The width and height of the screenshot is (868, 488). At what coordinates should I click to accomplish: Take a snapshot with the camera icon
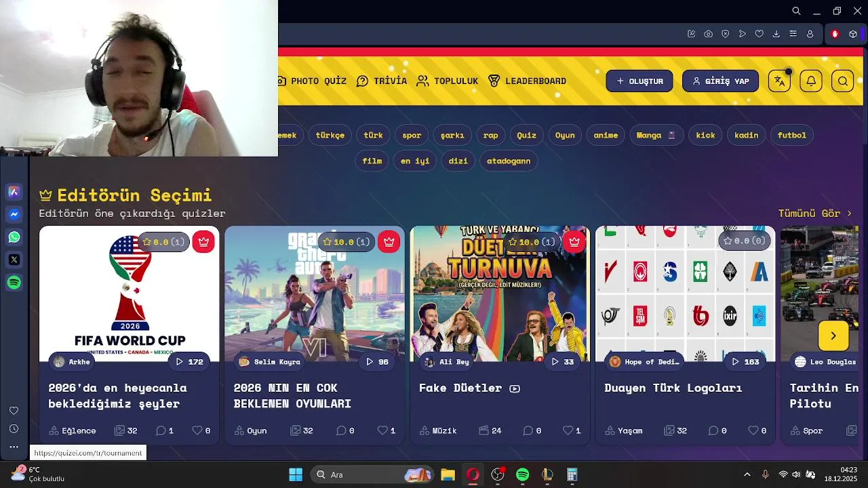coord(709,34)
